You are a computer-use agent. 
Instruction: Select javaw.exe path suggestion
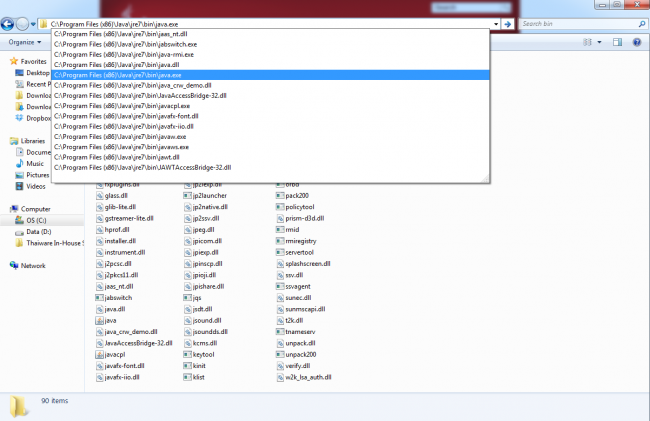[x=270, y=137]
